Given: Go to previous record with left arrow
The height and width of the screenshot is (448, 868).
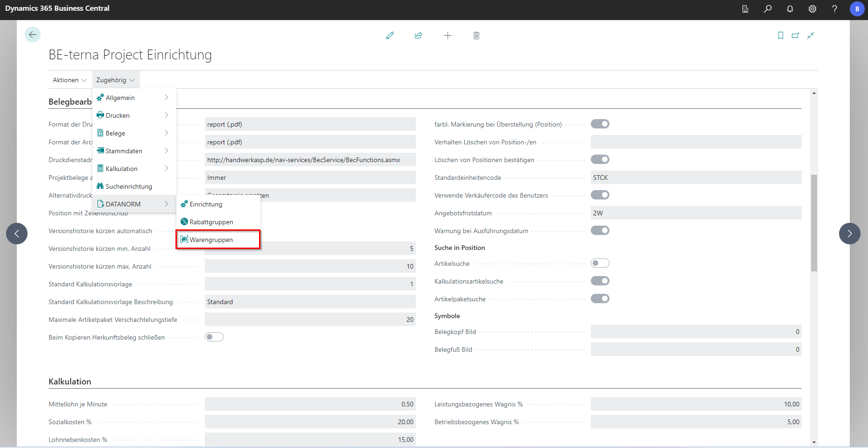Looking at the screenshot, I should coord(17,234).
